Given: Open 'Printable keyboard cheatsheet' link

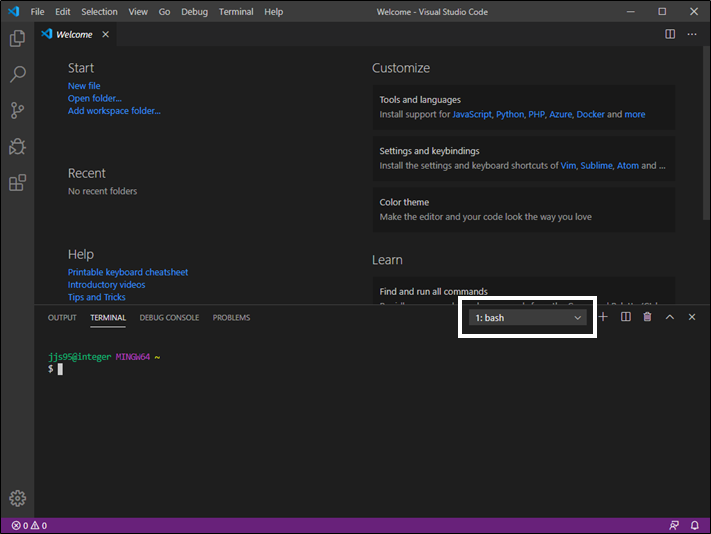Looking at the screenshot, I should coord(128,272).
